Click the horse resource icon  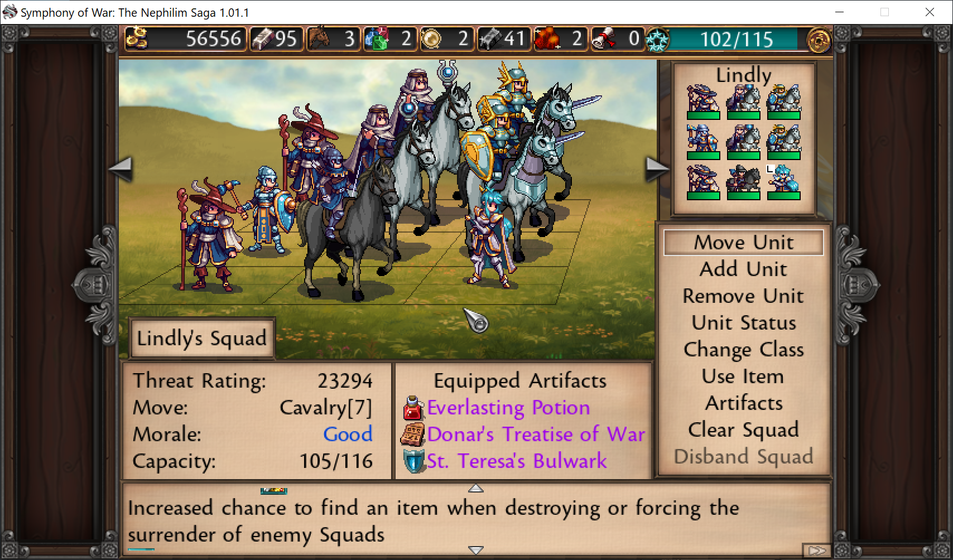point(319,38)
